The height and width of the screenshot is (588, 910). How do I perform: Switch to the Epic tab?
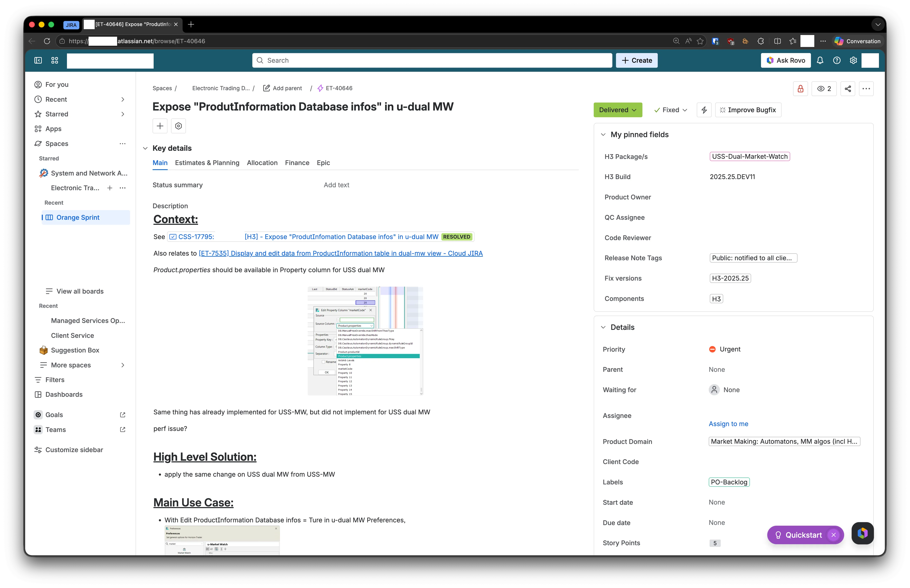pyautogui.click(x=323, y=163)
